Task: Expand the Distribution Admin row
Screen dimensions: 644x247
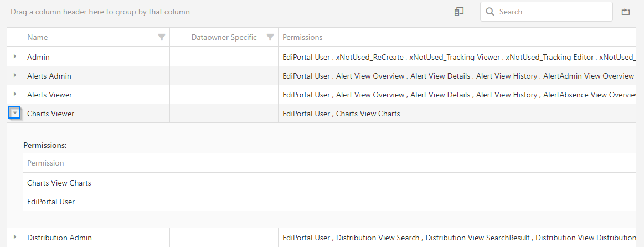Action: coord(15,237)
